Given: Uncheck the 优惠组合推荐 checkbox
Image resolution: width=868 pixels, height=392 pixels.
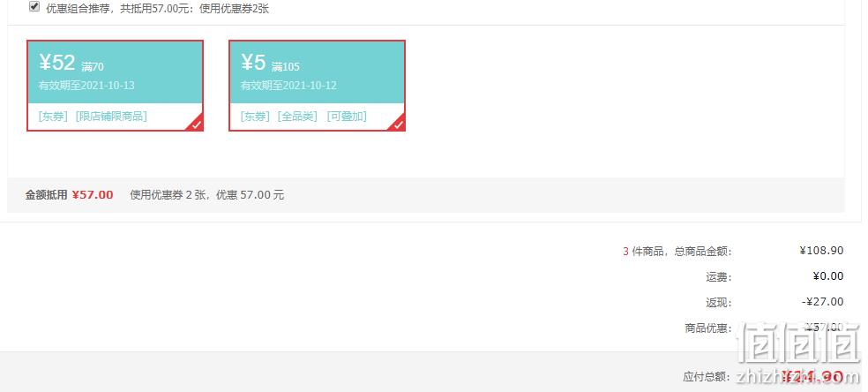Looking at the screenshot, I should [x=34, y=7].
